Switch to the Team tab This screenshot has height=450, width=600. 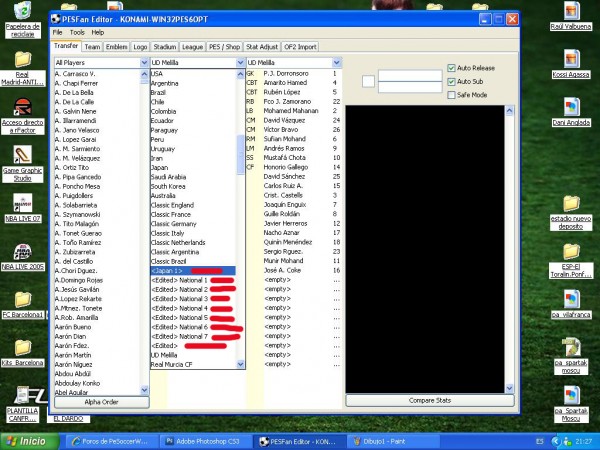92,47
